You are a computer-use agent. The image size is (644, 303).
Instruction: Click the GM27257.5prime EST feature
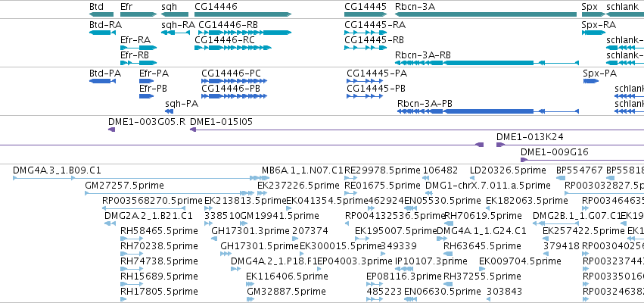[170, 193]
